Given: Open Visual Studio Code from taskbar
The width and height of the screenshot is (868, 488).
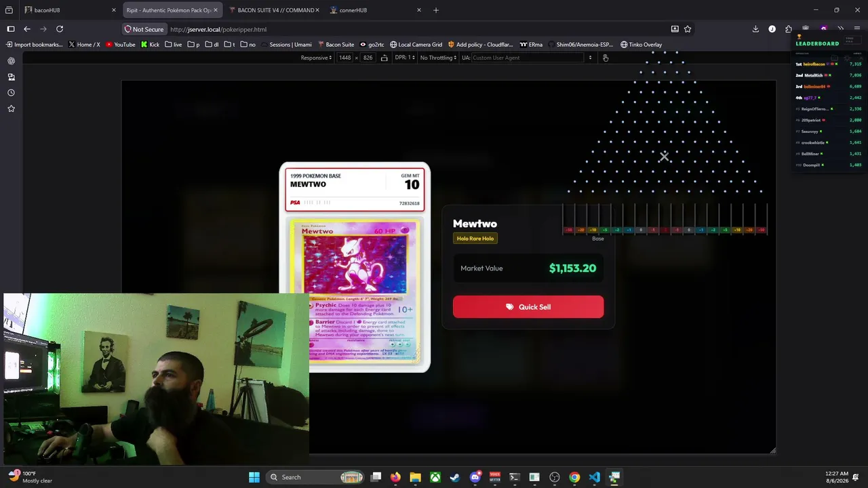Looking at the screenshot, I should [x=595, y=477].
